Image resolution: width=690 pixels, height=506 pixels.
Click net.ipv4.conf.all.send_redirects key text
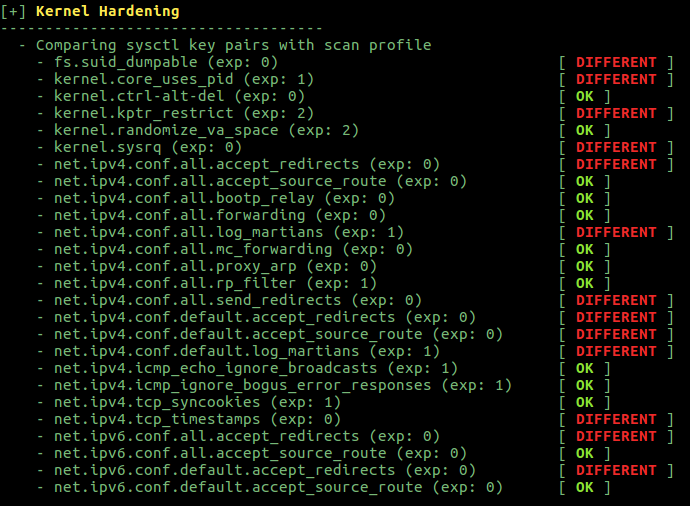[x=198, y=300]
